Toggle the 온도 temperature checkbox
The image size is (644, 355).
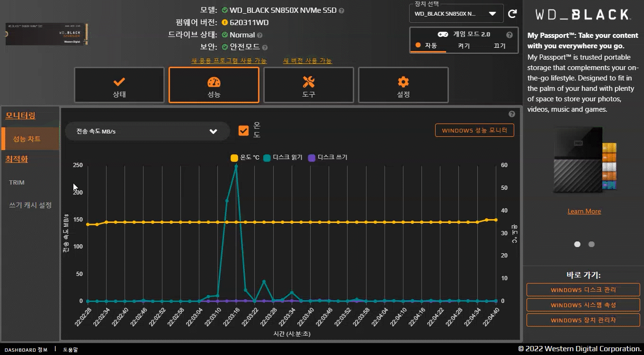click(243, 131)
